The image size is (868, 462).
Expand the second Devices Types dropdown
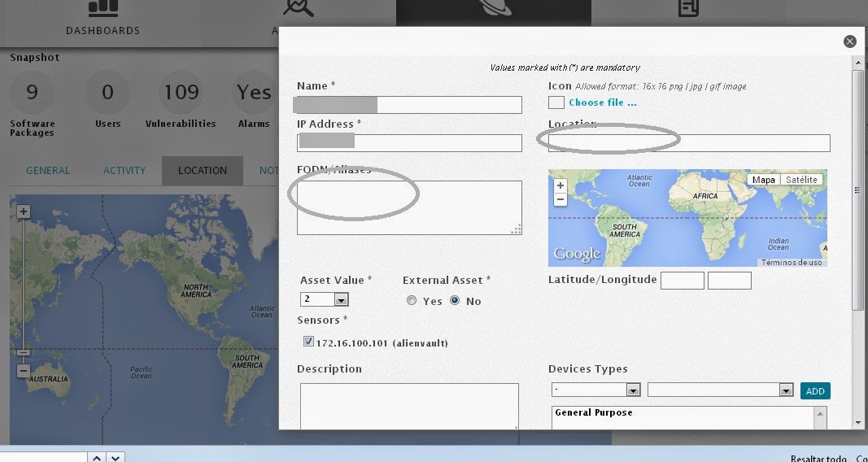tap(720, 390)
